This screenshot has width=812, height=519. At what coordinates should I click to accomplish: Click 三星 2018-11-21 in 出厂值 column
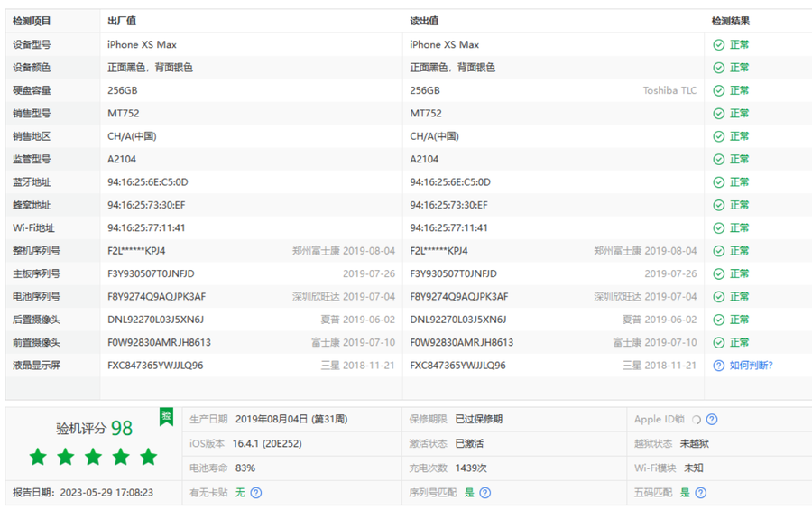(x=357, y=366)
